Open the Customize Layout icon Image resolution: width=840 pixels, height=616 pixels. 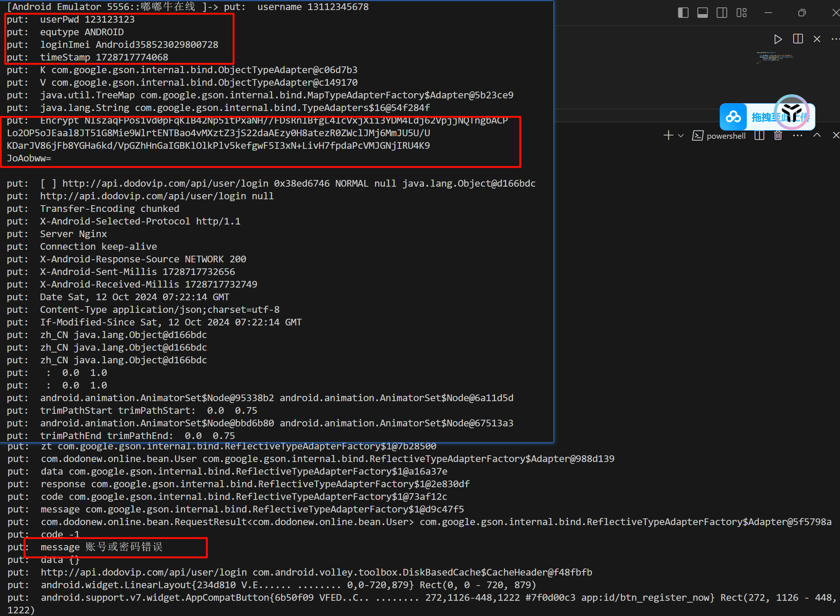(742, 13)
